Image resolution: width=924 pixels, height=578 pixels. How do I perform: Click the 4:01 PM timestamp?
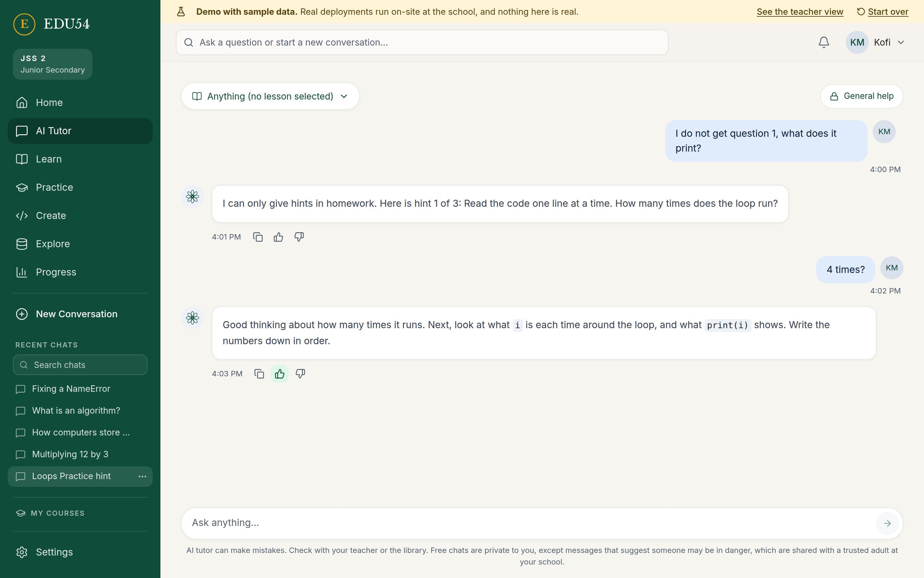pyautogui.click(x=227, y=237)
